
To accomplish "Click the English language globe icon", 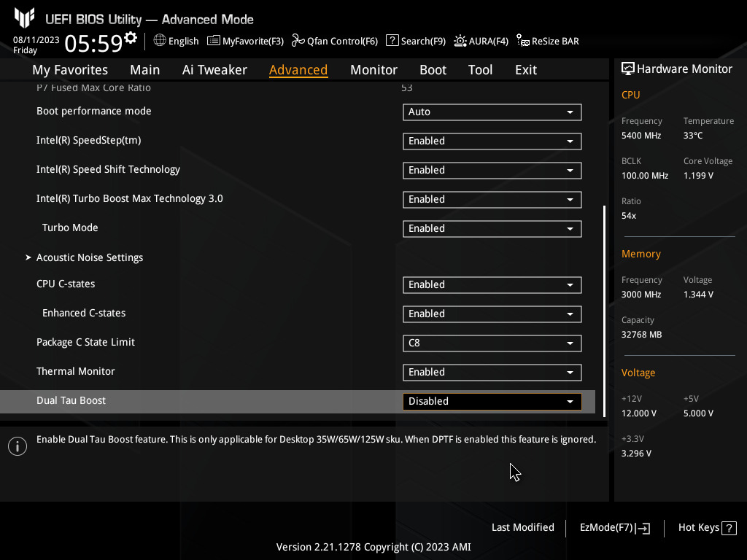I will tap(160, 41).
